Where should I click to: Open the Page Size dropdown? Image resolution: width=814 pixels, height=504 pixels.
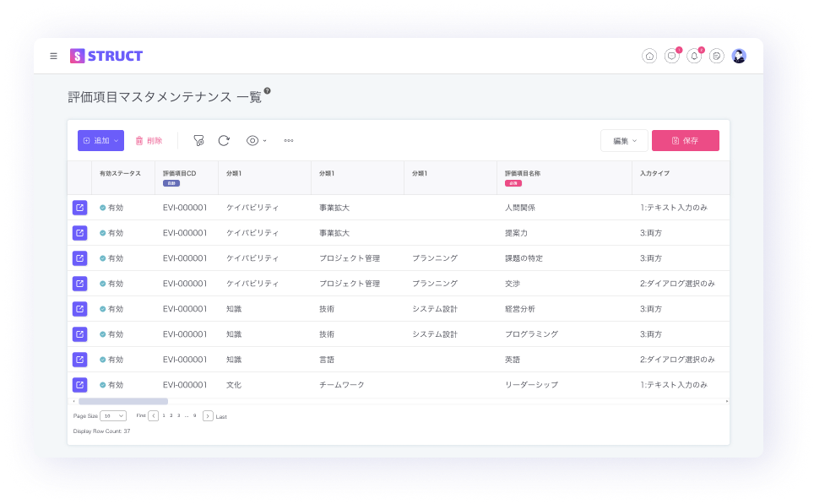tap(113, 416)
